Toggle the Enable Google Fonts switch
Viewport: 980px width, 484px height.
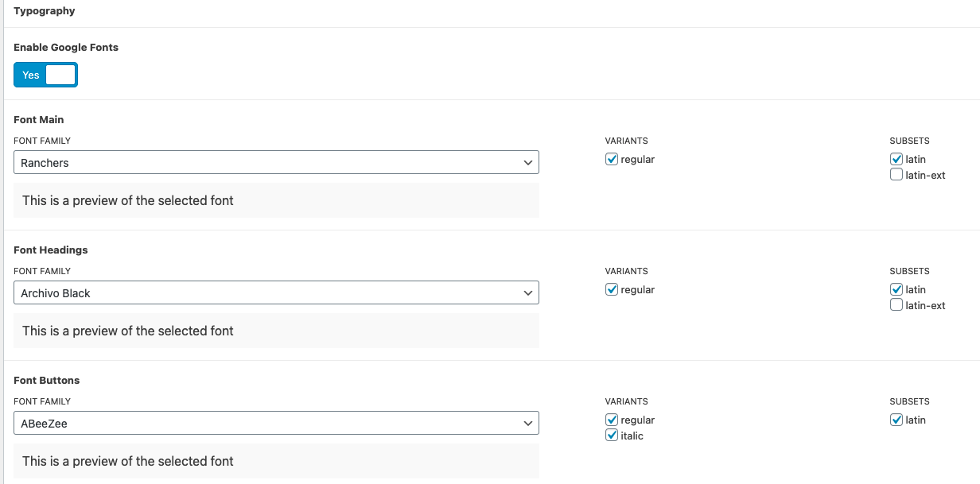(45, 75)
